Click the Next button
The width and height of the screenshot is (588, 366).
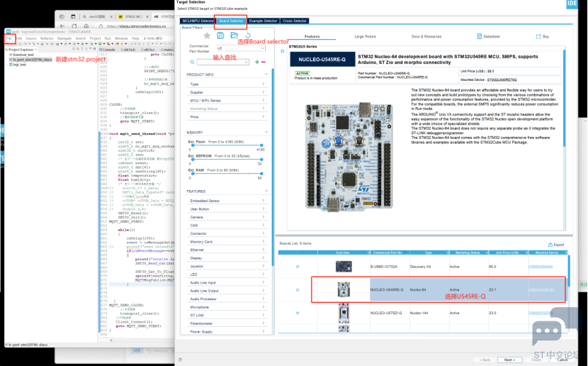(x=509, y=360)
